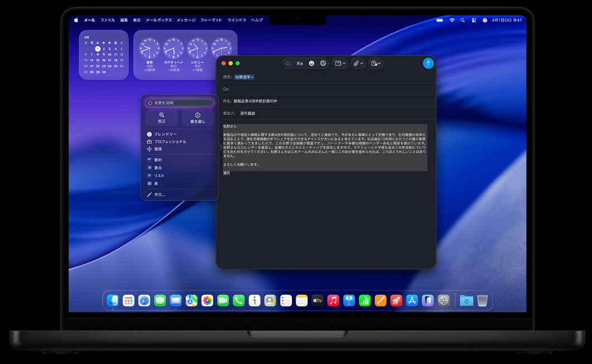This screenshot has width=592, height=364.
Task: Open the フォーマット menu in menu bar
Action: 211,20
